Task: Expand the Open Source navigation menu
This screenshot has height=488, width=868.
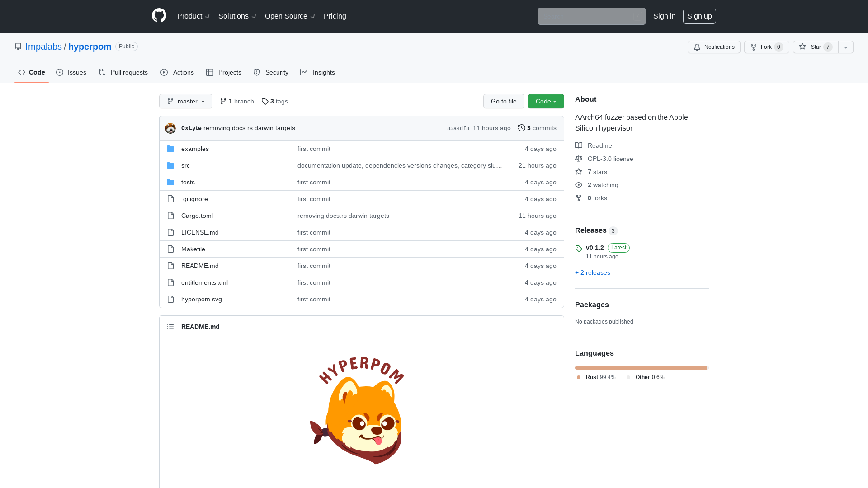Action: (289, 16)
